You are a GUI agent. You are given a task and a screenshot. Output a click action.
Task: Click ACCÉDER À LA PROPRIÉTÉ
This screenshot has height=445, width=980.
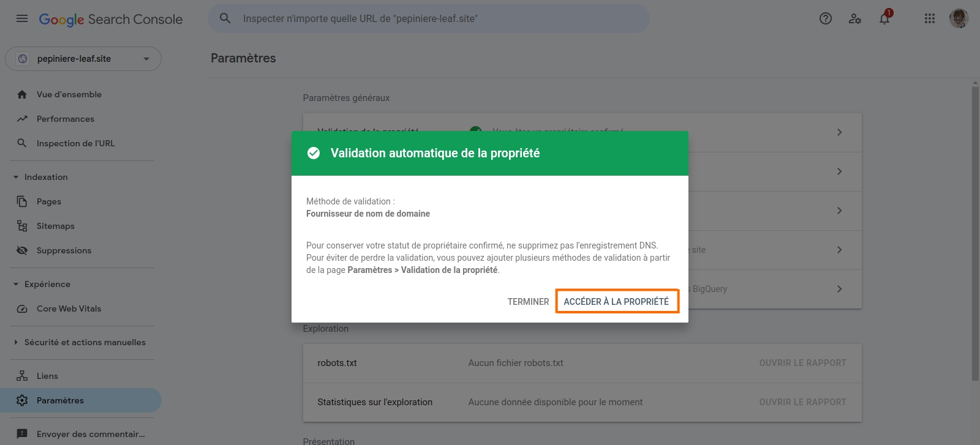617,301
